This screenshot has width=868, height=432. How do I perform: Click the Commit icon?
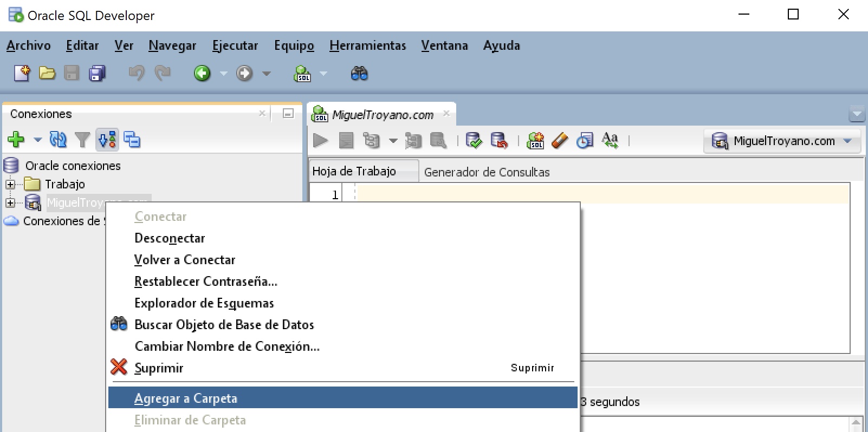(x=474, y=141)
